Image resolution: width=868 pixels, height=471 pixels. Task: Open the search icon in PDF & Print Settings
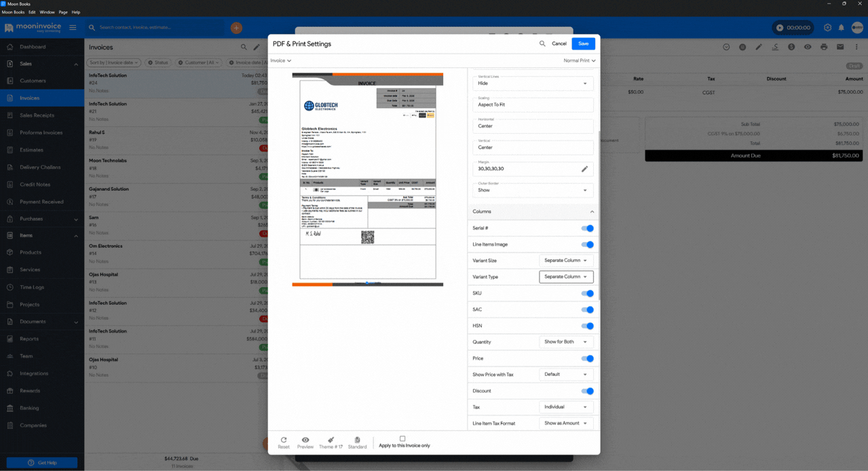point(543,43)
